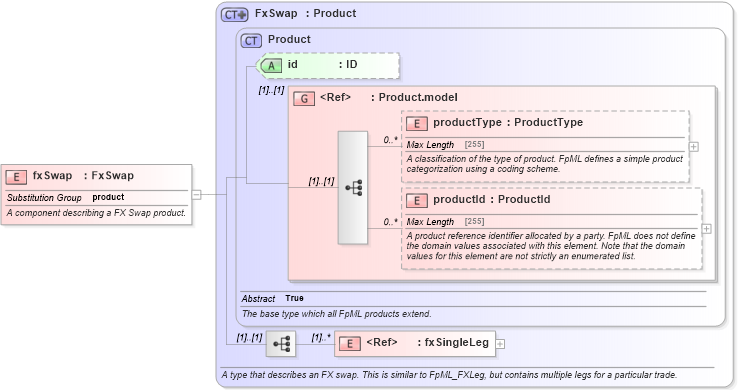
Task: Click the [1]..* cardinality before fxSingleLeg
Action: (321, 337)
